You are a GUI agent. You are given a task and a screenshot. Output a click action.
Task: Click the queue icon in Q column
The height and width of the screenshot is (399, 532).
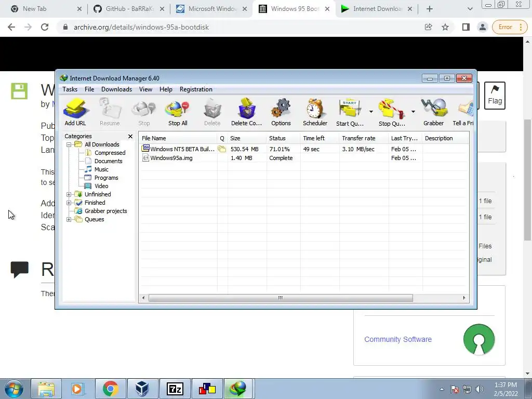point(222,149)
